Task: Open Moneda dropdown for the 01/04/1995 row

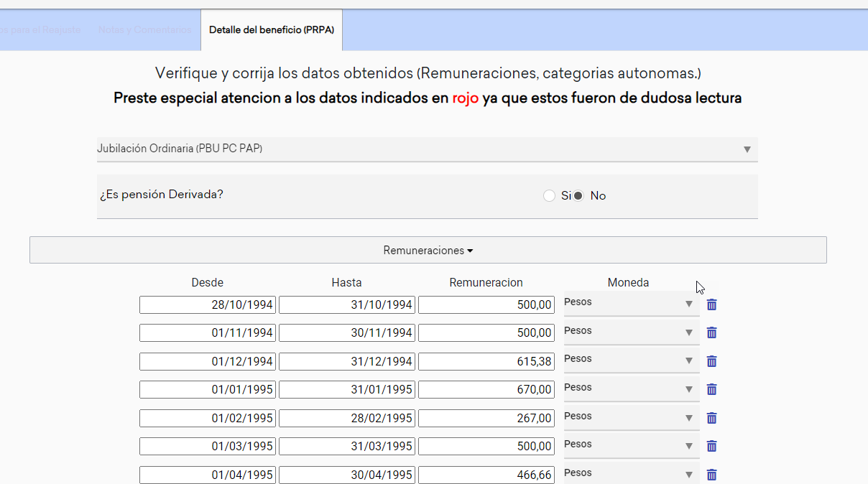Action: pos(631,473)
